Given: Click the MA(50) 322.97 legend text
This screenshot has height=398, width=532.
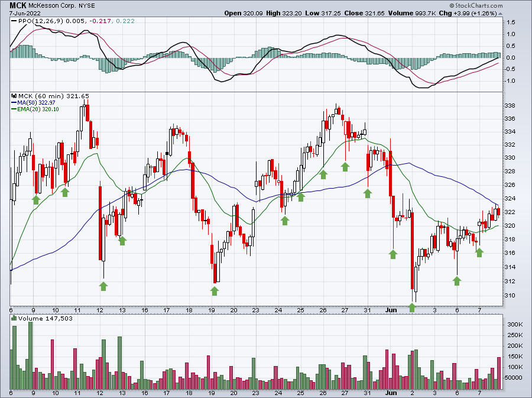Looking at the screenshot, I should click(36, 102).
